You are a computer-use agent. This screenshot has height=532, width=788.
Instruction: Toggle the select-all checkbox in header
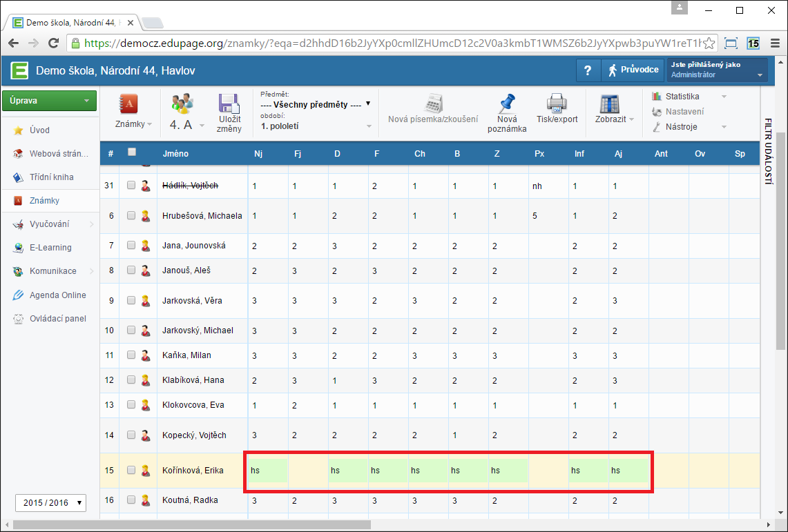132,152
